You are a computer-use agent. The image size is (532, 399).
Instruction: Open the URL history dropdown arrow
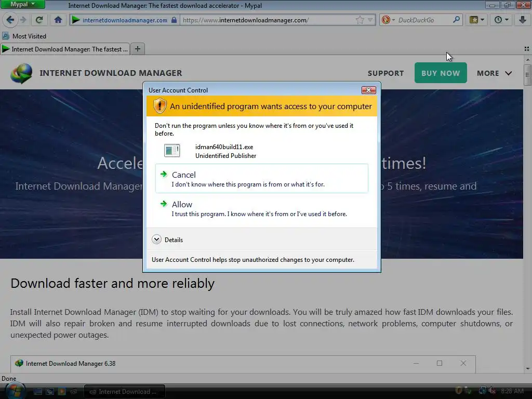[x=370, y=20]
